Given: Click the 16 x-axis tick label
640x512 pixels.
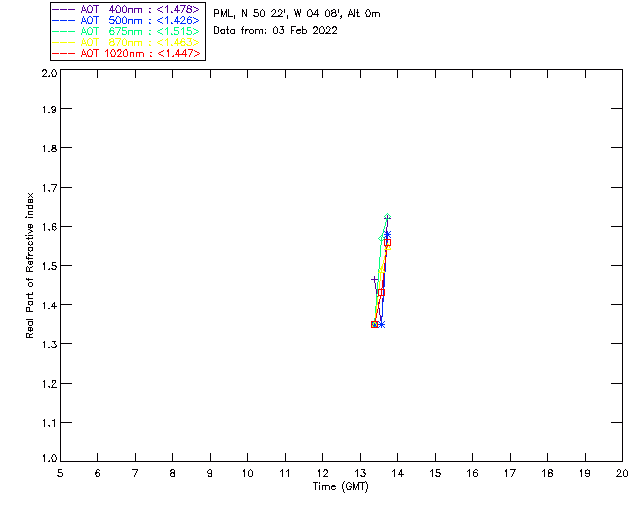Looking at the screenshot, I should [473, 473].
